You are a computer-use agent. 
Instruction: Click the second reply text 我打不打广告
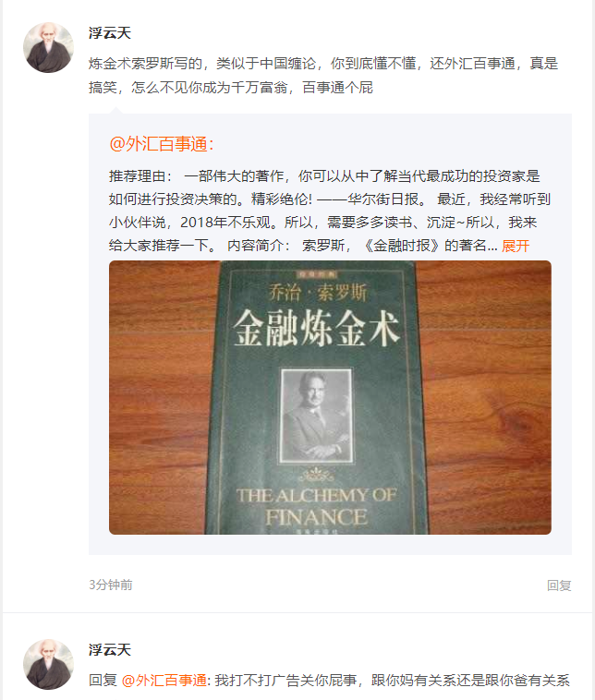pyautogui.click(x=392, y=681)
